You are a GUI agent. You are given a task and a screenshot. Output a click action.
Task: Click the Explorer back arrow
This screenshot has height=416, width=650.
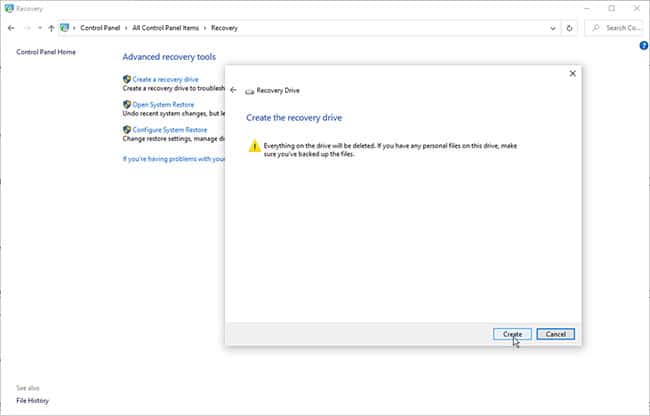tap(11, 28)
